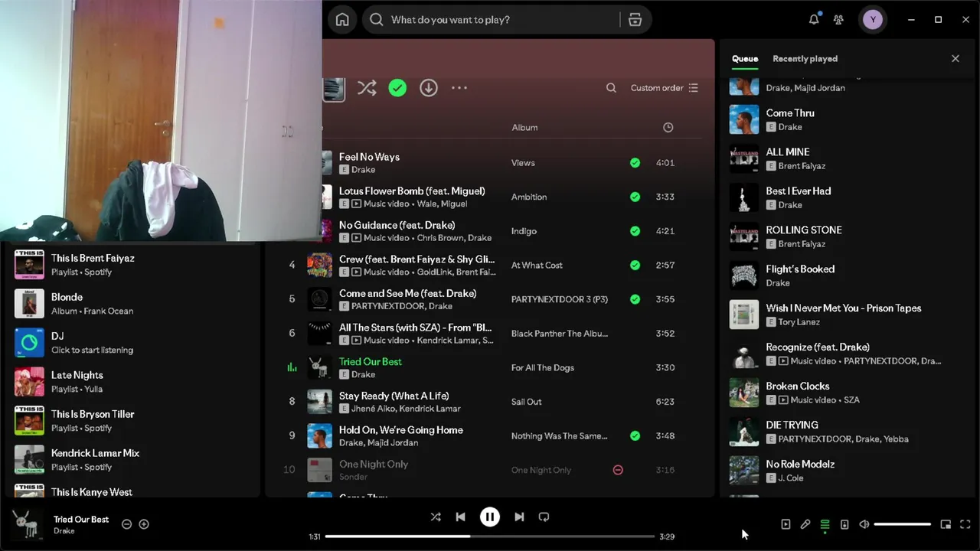Open This Is Brent Faiyaz playlist
The width and height of the screenshot is (980, 551).
(x=132, y=265)
